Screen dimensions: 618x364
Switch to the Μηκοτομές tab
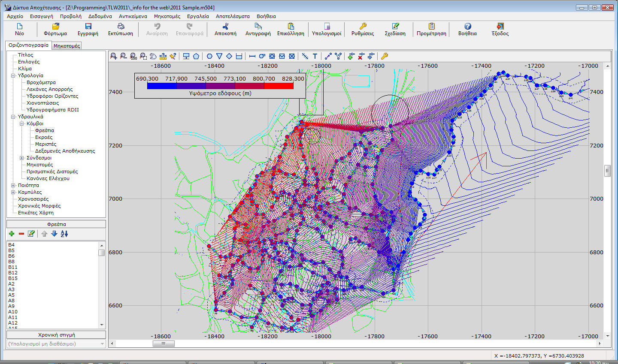[x=67, y=45]
